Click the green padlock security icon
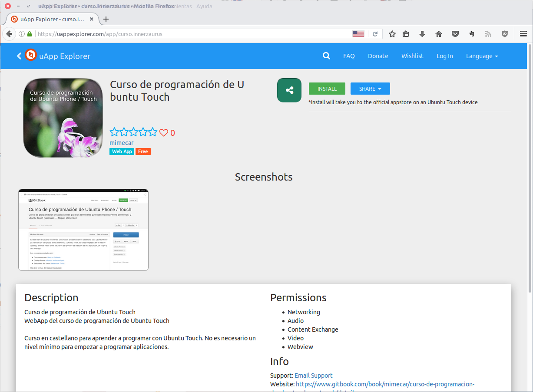533x392 pixels. 30,34
